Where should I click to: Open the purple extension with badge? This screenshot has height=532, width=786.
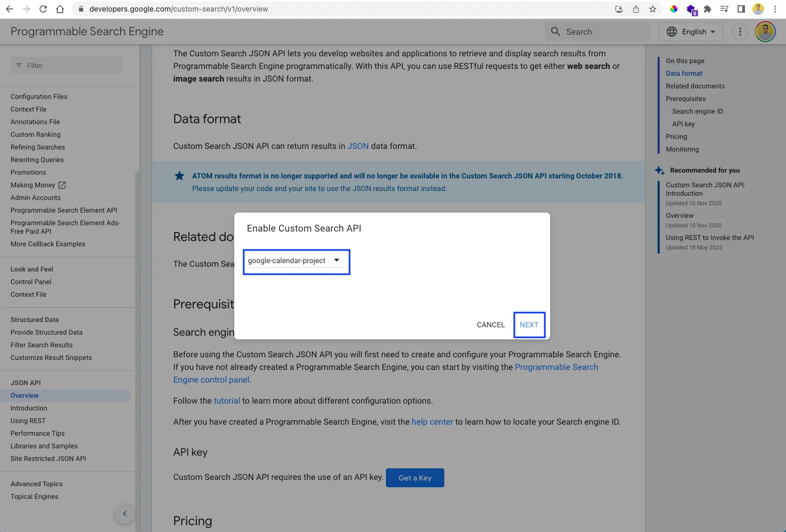coord(691,9)
